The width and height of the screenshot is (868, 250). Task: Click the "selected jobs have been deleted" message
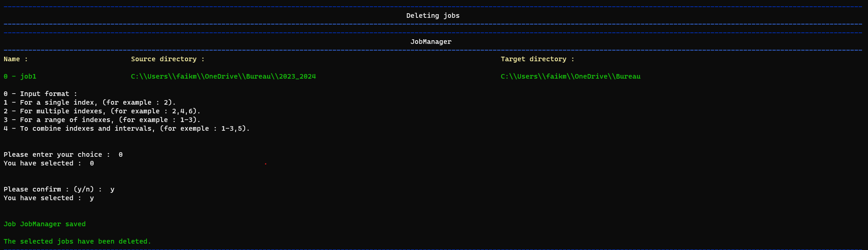click(77, 241)
